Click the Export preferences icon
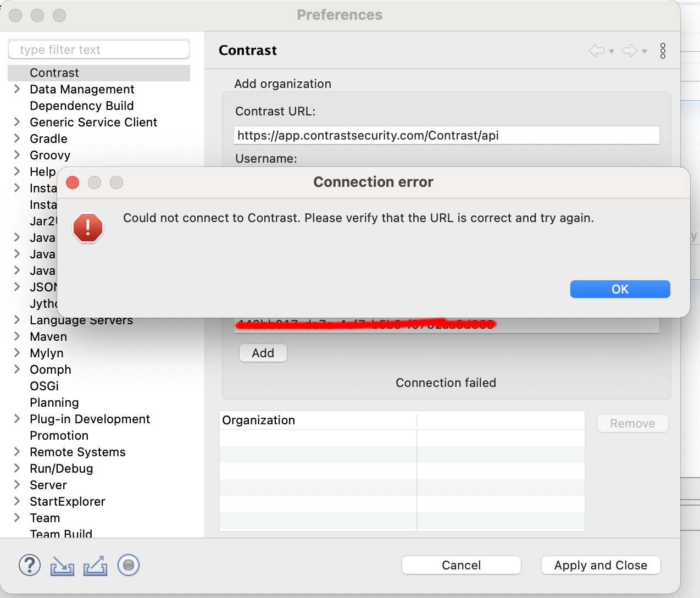Screen dimensions: 700x598 (x=95, y=566)
